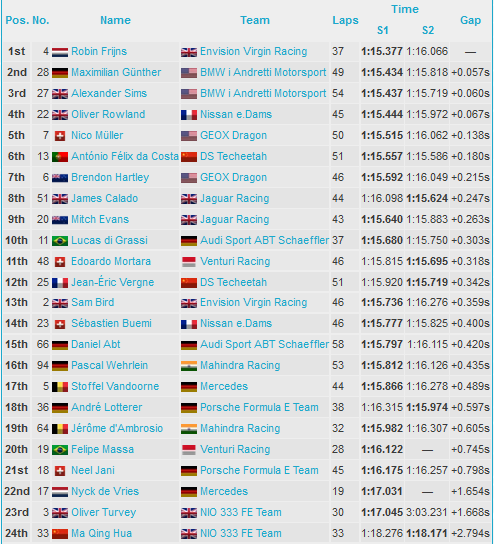Select the S2 time 3:03.231

pos(427,512)
